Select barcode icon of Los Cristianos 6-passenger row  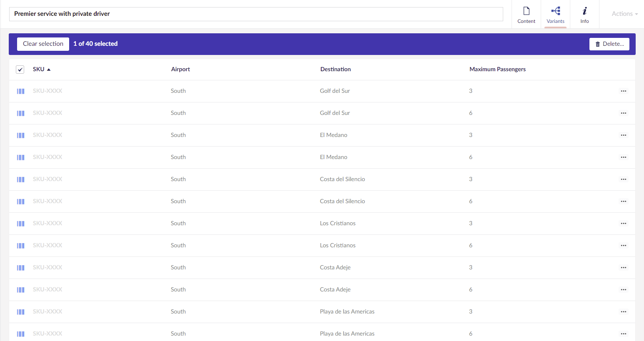21,246
